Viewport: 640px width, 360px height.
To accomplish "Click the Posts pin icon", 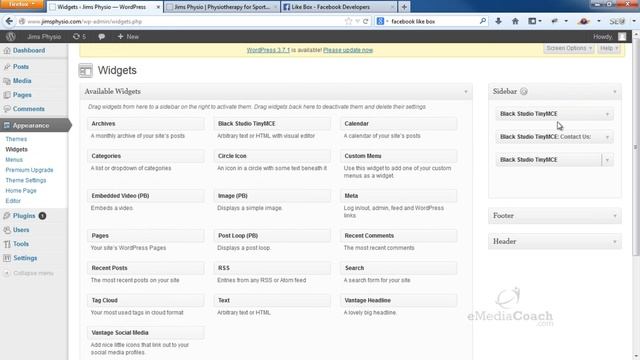I will click(7, 67).
